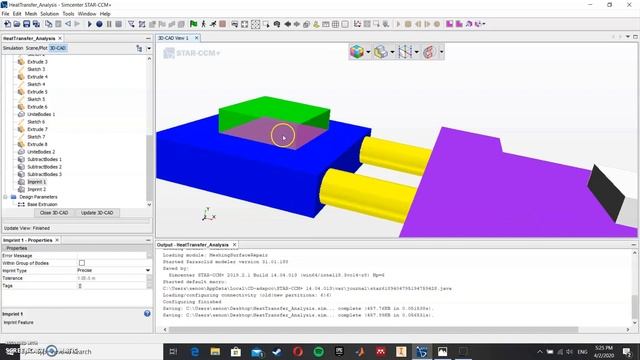This screenshot has width=640, height=360.
Task: Click the Save simulation disk icon
Action: pos(27,24)
